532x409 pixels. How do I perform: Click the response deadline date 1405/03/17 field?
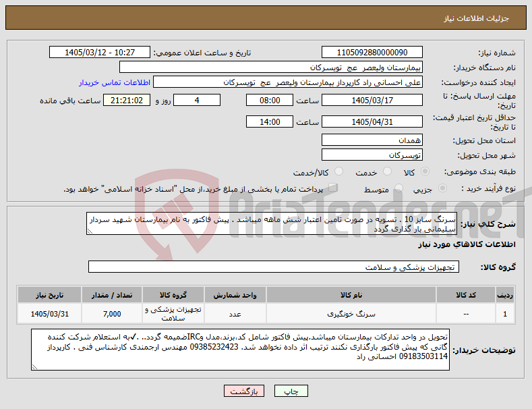372,100
